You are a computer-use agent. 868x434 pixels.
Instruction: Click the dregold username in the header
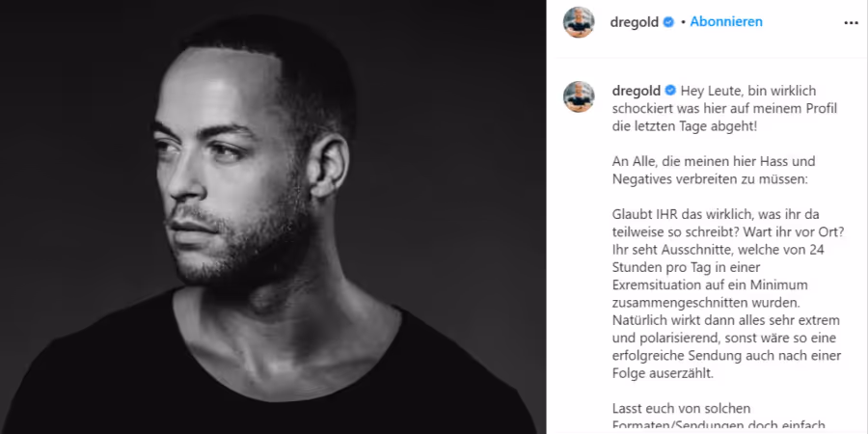click(x=635, y=22)
